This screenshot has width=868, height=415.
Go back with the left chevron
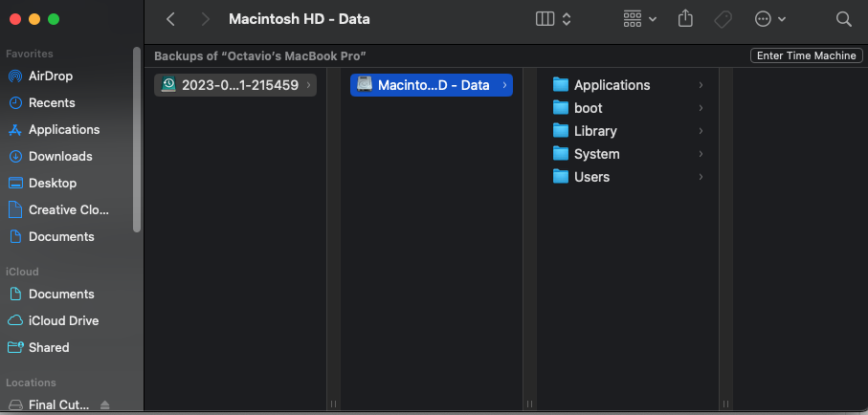tap(170, 19)
